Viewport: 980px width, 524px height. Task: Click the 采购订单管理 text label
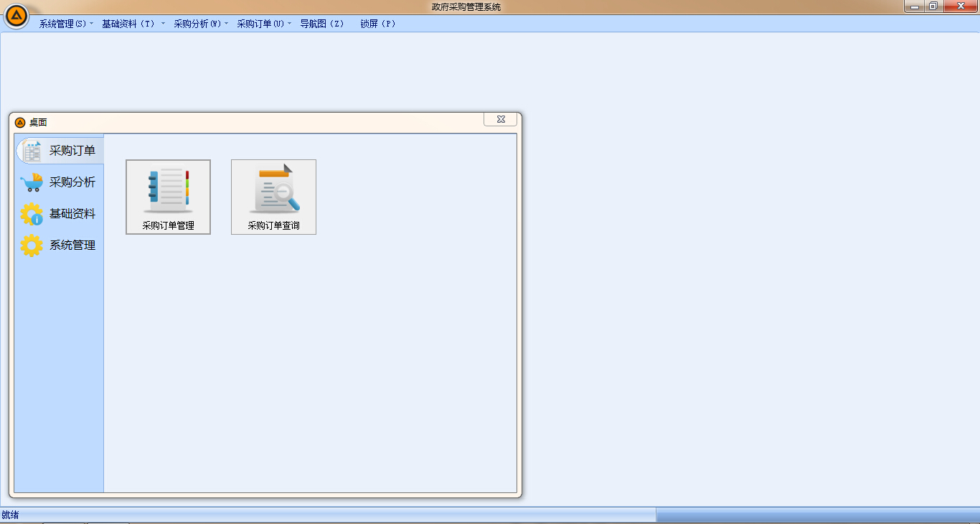click(168, 225)
